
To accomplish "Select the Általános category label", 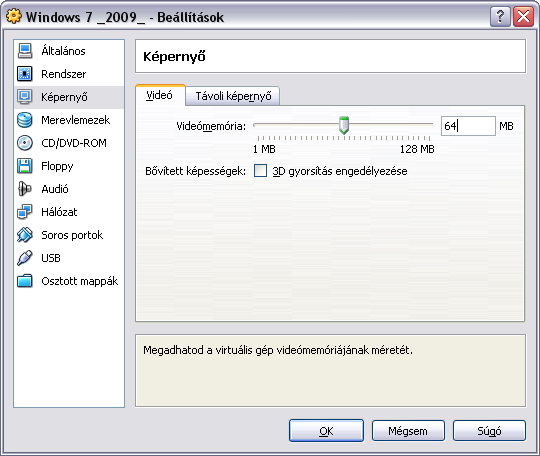I will [x=63, y=51].
